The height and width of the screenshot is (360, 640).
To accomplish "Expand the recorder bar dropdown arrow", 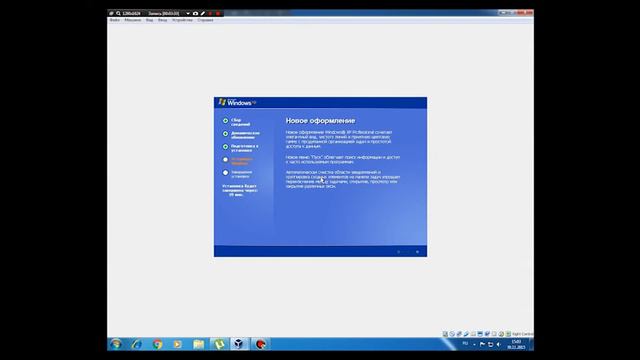I will coord(188,13).
